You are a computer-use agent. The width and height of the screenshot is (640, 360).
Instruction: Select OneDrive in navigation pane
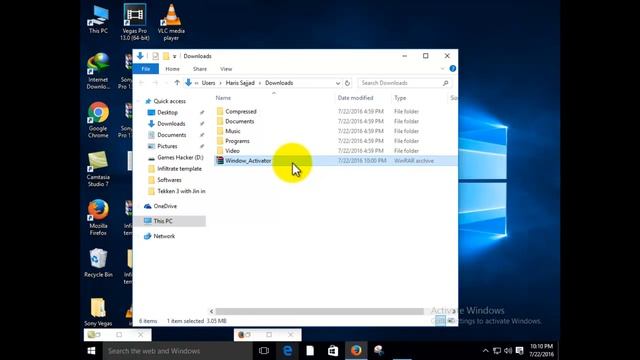pos(165,206)
